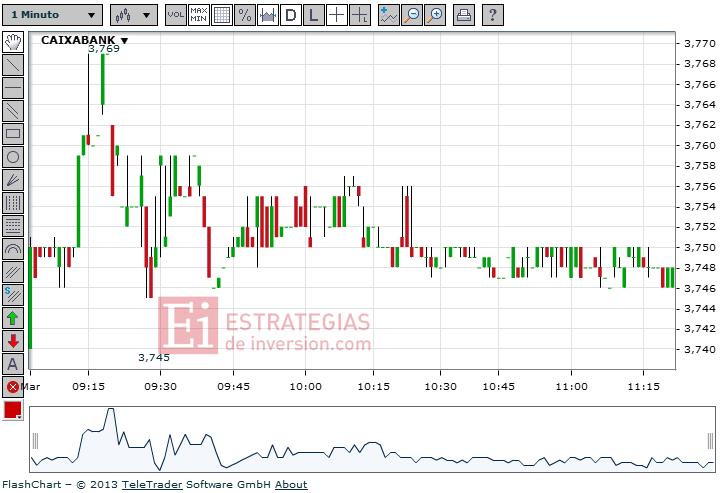The image size is (721, 493).
Task: Select the hand pan tool
Action: [x=13, y=42]
